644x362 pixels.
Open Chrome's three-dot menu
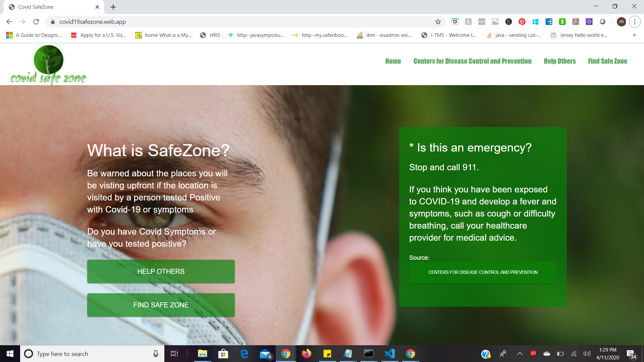635,22
